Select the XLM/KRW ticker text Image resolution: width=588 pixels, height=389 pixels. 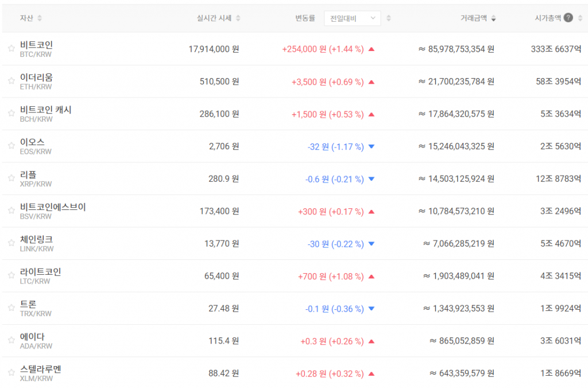point(36,379)
